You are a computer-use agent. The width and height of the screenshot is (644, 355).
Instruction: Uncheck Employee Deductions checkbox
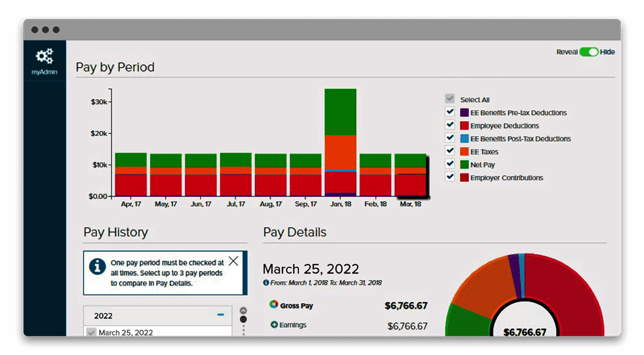(450, 125)
